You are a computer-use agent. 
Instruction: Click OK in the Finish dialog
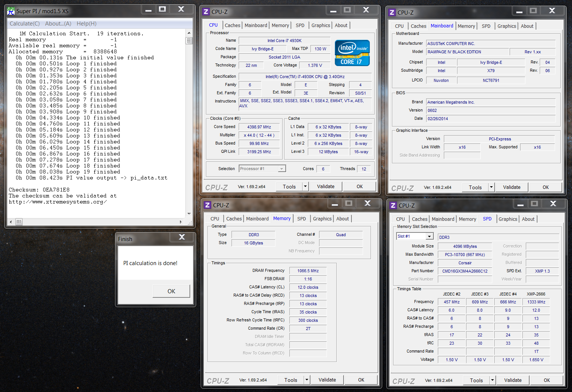171,291
